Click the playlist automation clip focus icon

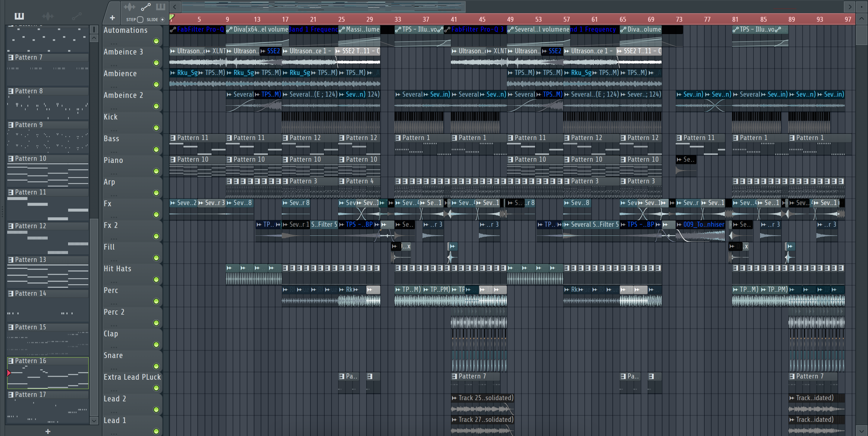click(146, 7)
